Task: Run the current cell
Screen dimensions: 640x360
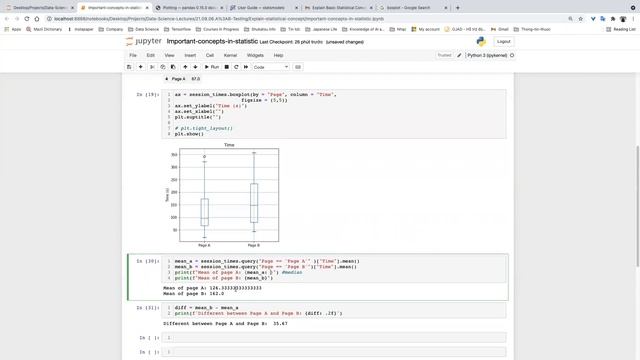Action: click(211, 67)
